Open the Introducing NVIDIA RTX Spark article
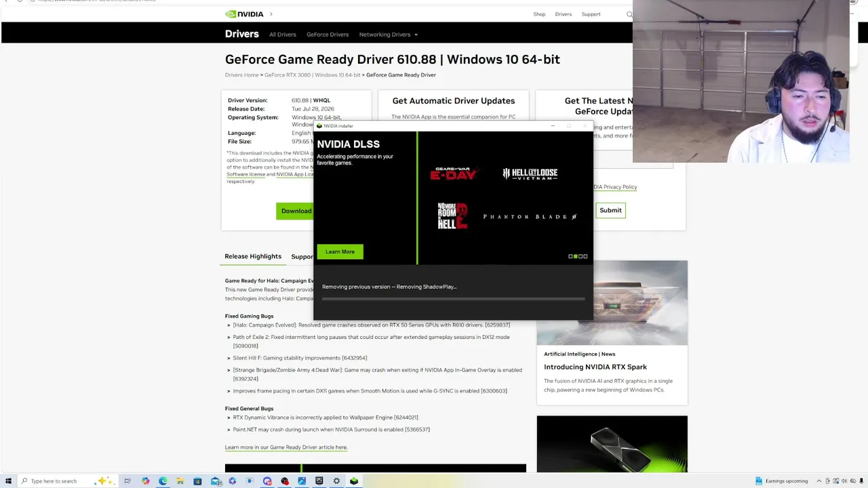 [x=595, y=367]
